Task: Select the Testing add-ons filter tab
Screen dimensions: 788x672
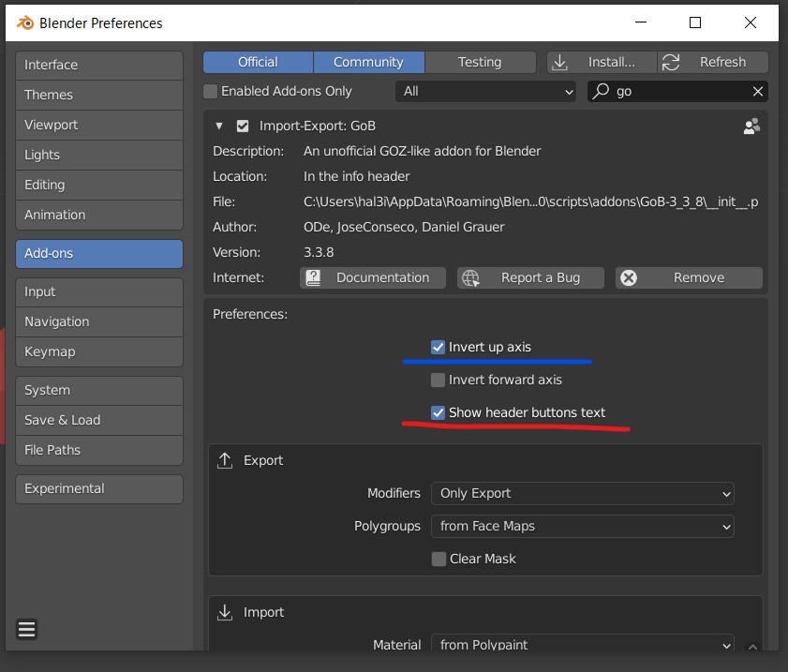Action: tap(479, 62)
